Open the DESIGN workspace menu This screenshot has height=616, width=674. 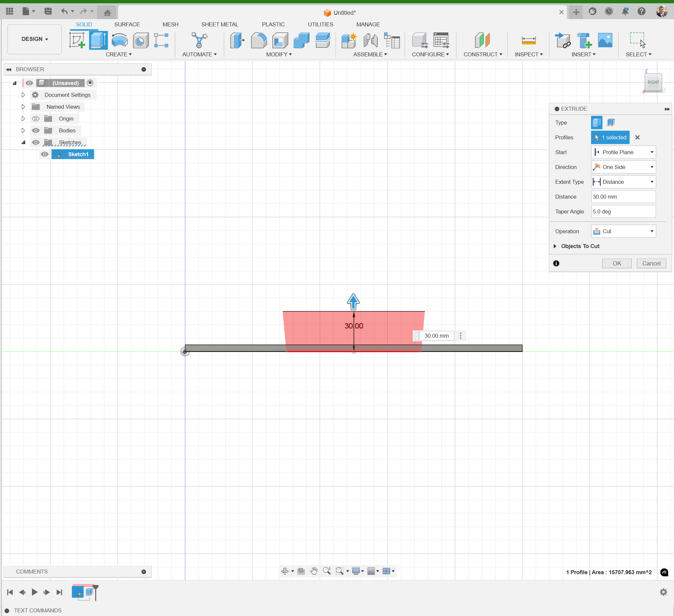[34, 39]
